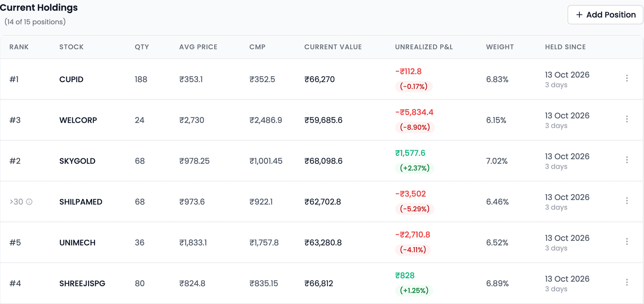Click the AVG PRICE column header
This screenshot has width=644, height=304.
pos(198,47)
